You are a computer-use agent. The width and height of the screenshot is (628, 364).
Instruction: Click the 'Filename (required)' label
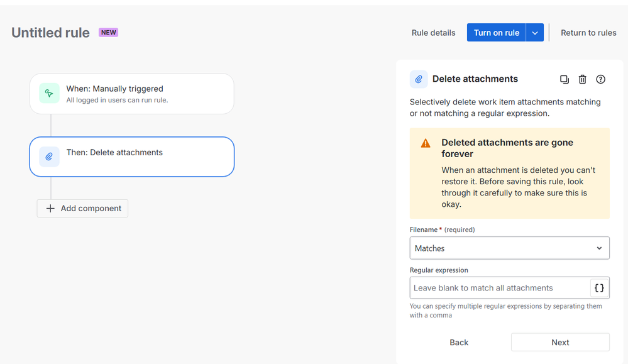(442, 229)
